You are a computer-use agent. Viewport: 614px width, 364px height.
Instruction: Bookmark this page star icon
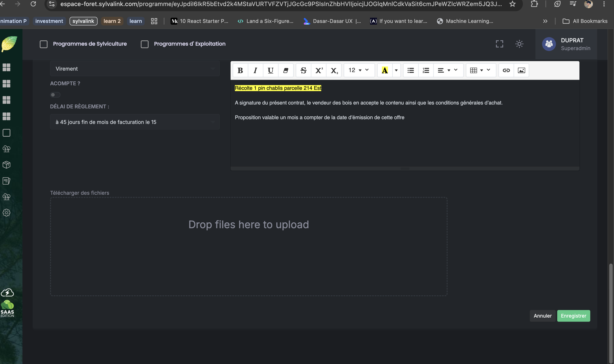pos(513,4)
